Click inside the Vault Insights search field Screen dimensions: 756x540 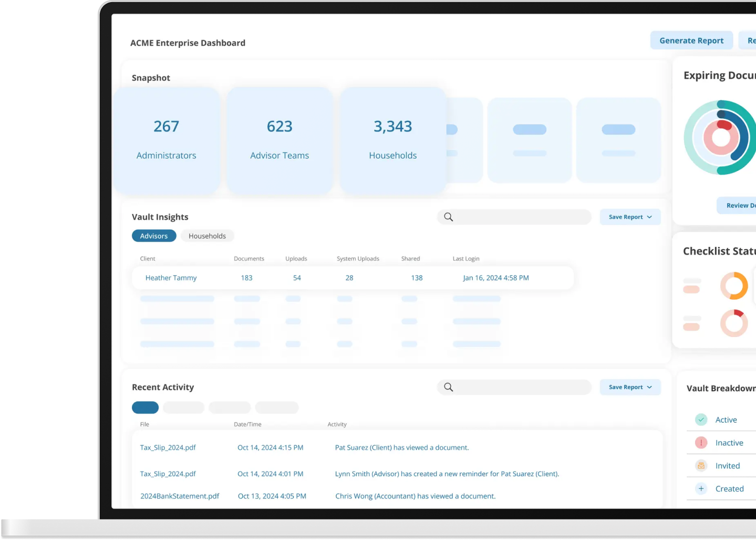click(520, 217)
